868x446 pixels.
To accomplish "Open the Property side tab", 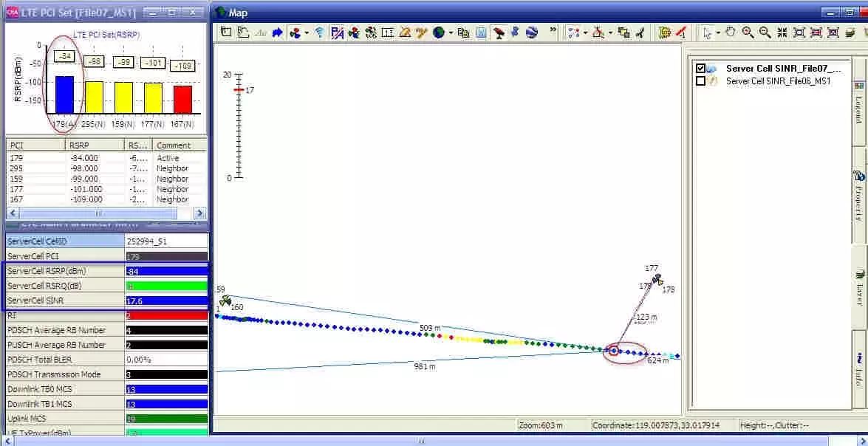I will (859, 196).
